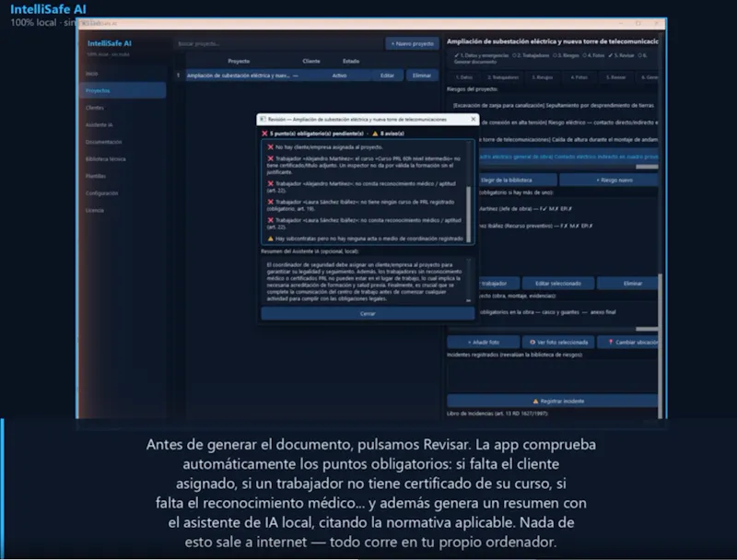Click the Cliente column header
This screenshot has height=560, width=737.
(311, 61)
